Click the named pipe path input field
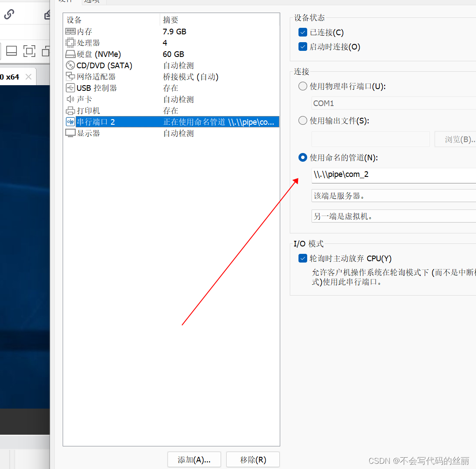This screenshot has height=469, width=476. coord(394,175)
